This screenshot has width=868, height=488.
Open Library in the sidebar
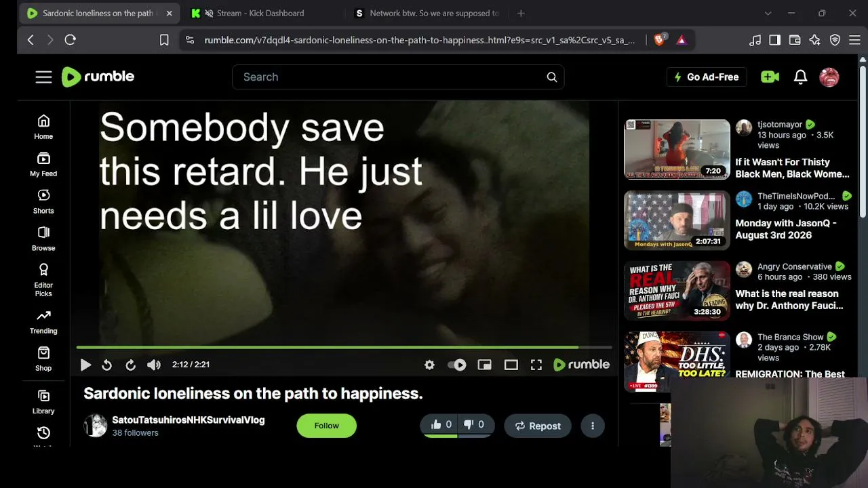[43, 401]
